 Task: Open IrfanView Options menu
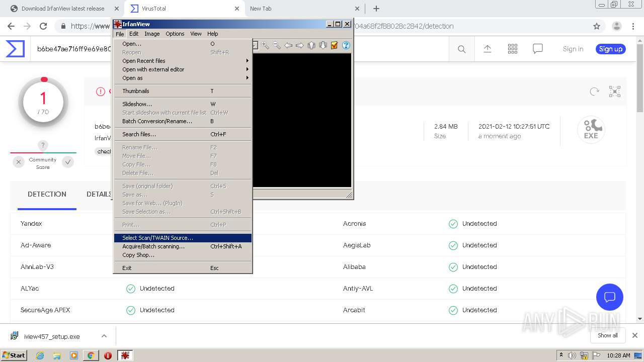pyautogui.click(x=175, y=34)
